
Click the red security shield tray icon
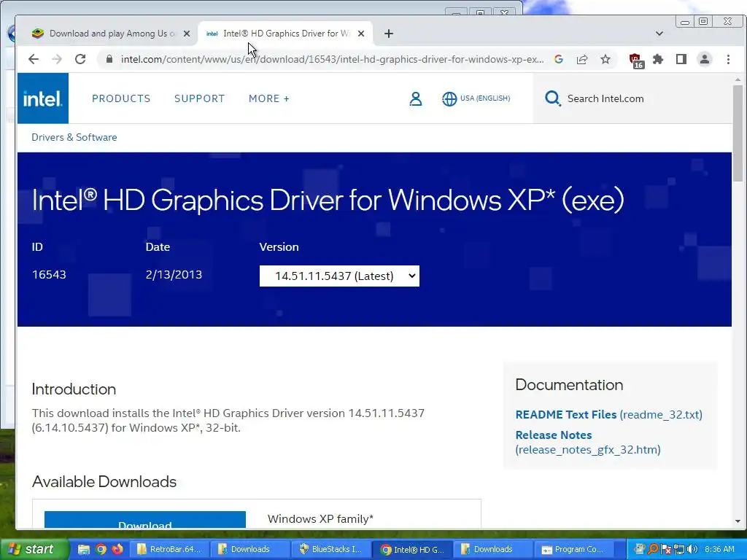(666, 549)
